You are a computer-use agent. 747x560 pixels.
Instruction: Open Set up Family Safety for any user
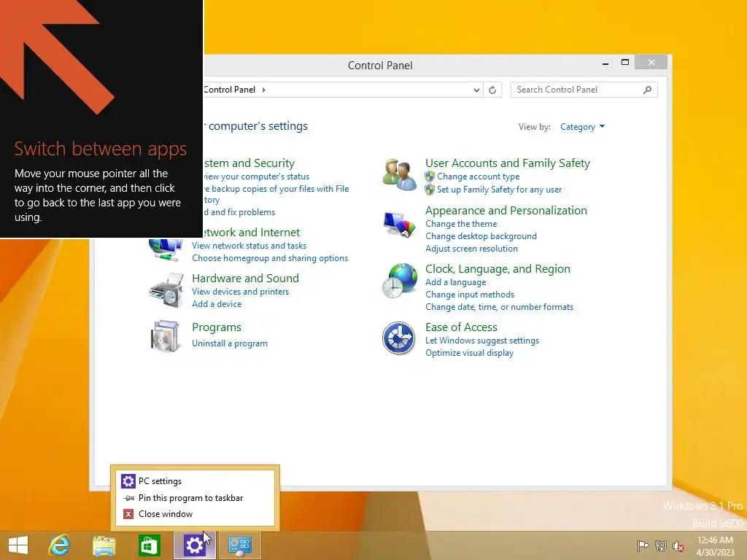click(499, 190)
